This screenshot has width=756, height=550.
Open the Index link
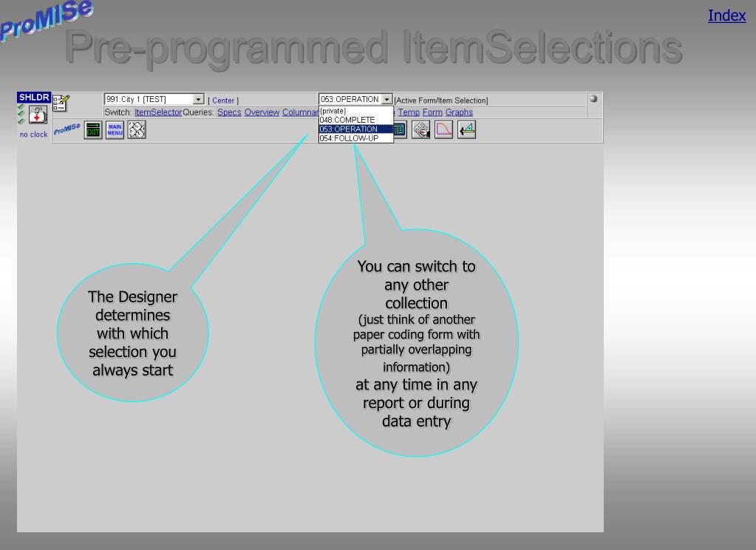pyautogui.click(x=726, y=16)
